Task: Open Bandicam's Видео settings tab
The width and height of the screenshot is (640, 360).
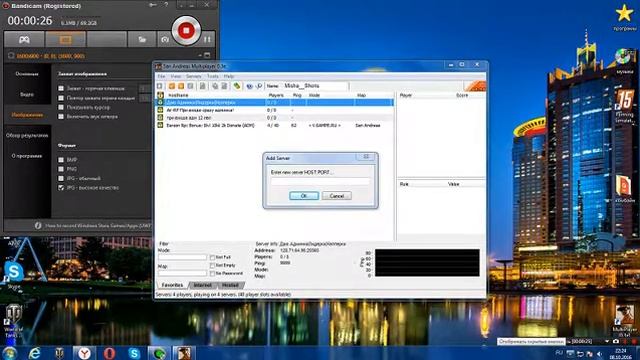Action: pyautogui.click(x=27, y=94)
